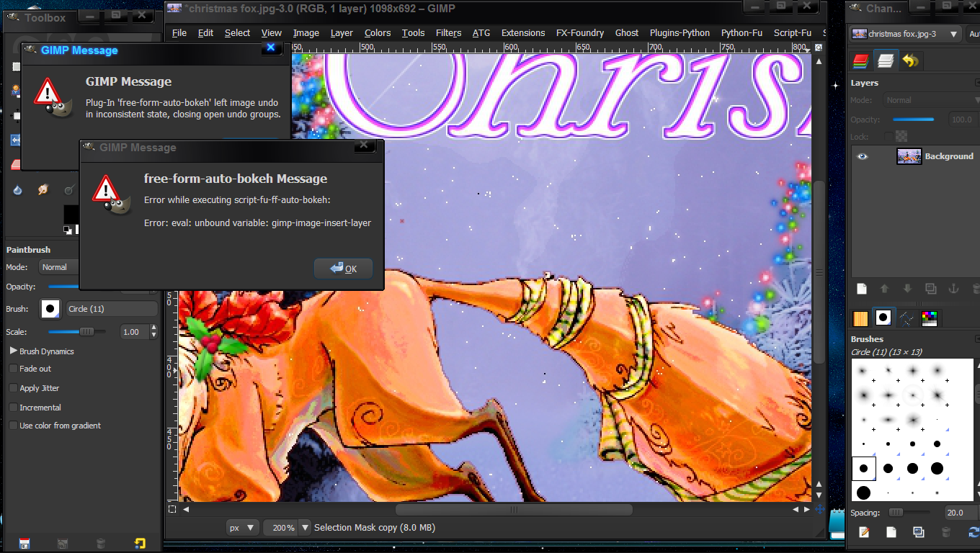Reset Paintbrush tool options to defaults

[x=140, y=544]
